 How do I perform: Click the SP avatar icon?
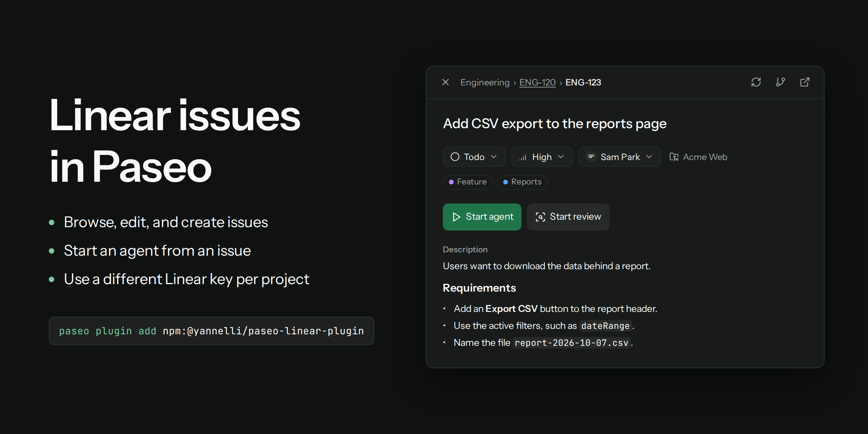click(x=591, y=157)
